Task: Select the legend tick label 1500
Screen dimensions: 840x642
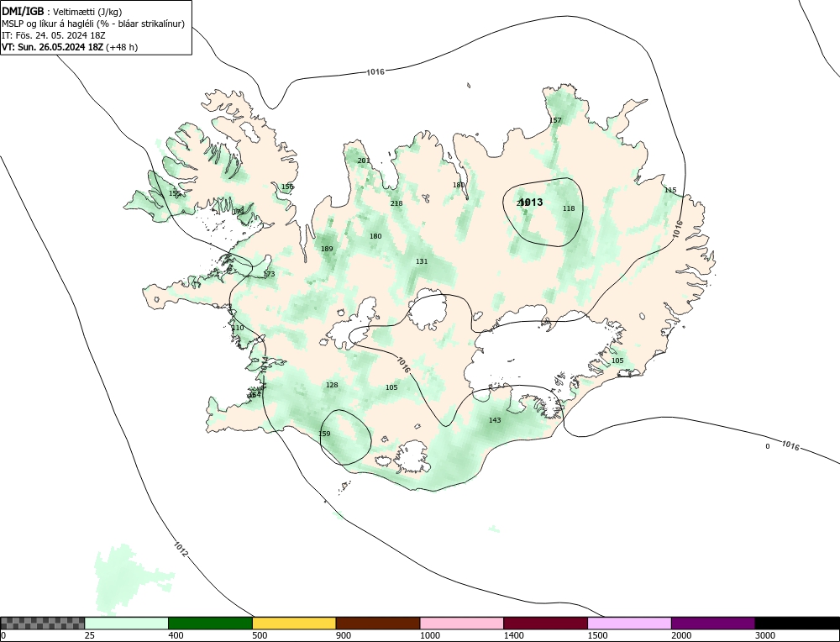Action: point(597,635)
